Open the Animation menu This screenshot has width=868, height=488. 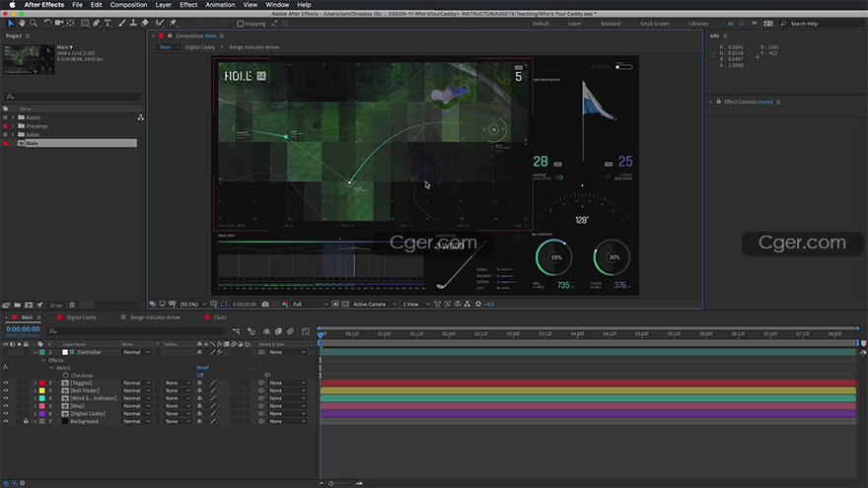(x=220, y=4)
